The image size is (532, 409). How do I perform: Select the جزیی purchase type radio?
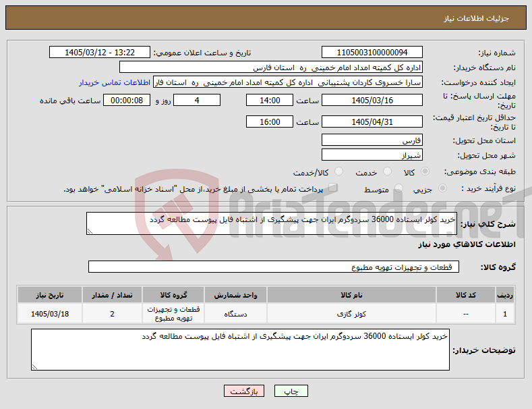coord(442,188)
